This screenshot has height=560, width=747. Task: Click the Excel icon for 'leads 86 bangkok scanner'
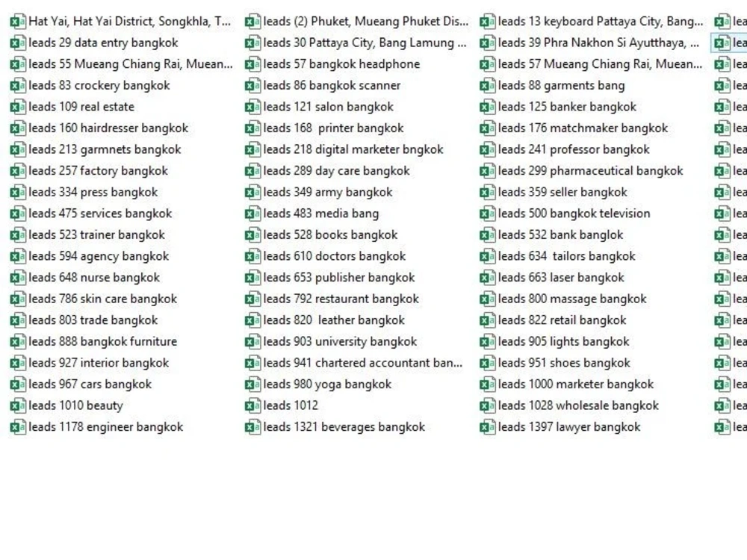coord(252,86)
